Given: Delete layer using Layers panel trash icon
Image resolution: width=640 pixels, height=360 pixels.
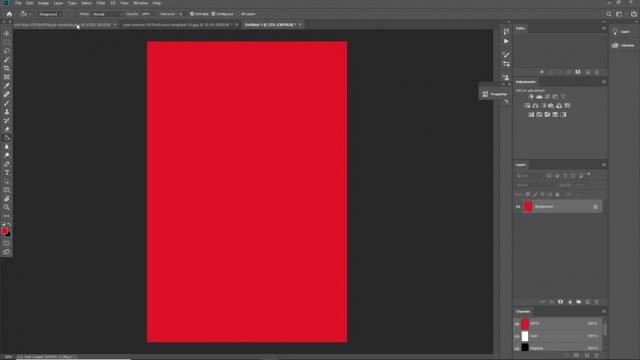Looking at the screenshot, I should point(597,302).
